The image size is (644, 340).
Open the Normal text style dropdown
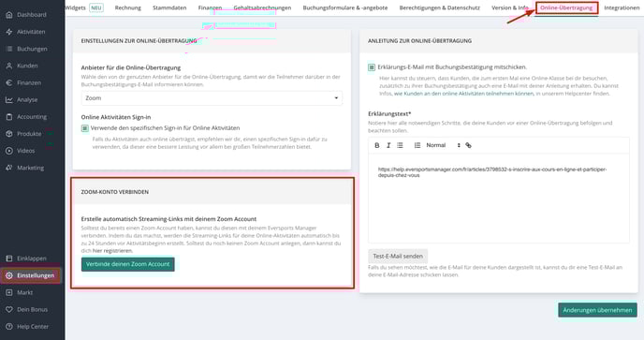[x=443, y=145]
